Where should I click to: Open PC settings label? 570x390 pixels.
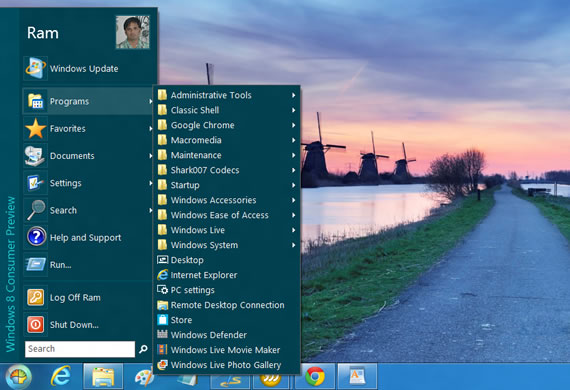(x=193, y=290)
